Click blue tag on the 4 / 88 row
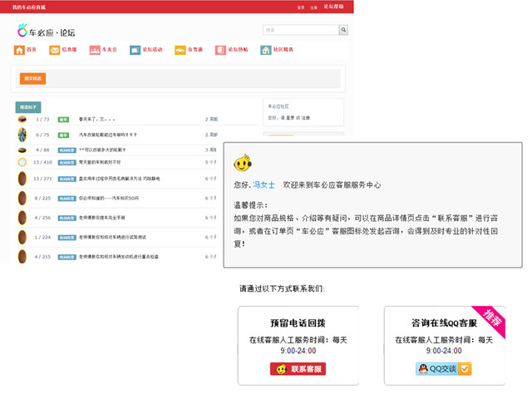The image size is (532, 399). coord(66,150)
